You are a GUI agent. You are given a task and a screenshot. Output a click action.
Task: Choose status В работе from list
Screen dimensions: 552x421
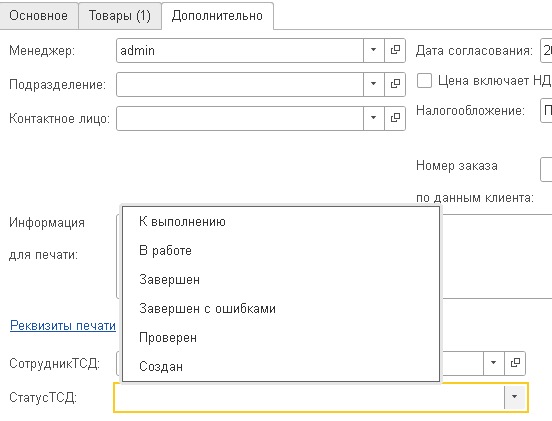(281, 250)
